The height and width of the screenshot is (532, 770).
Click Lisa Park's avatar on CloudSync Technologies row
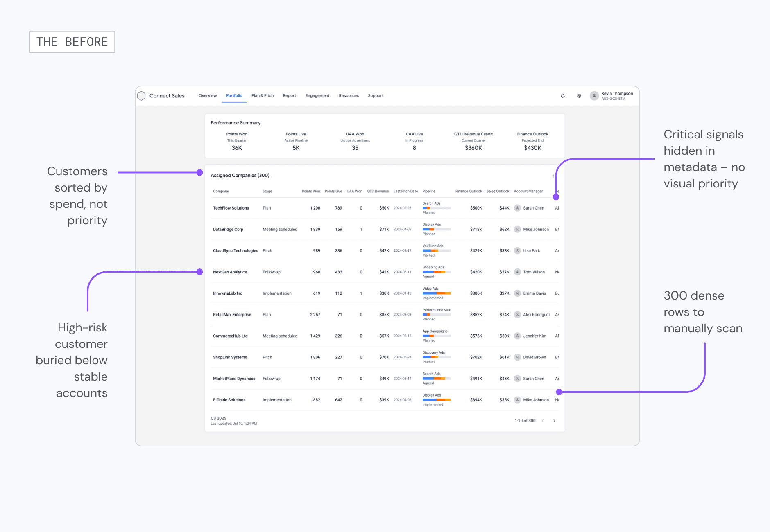tap(517, 250)
